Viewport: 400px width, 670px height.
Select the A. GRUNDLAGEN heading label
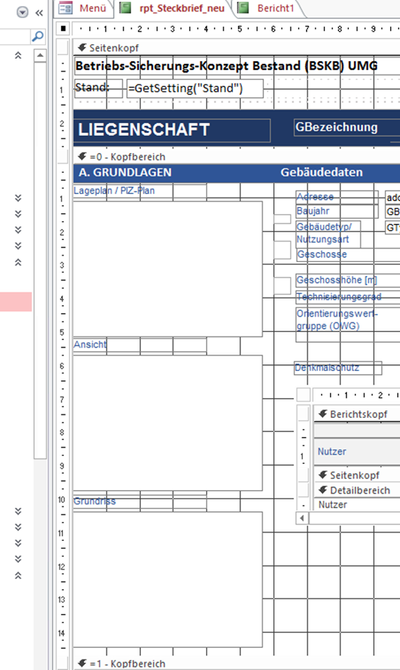click(x=125, y=172)
